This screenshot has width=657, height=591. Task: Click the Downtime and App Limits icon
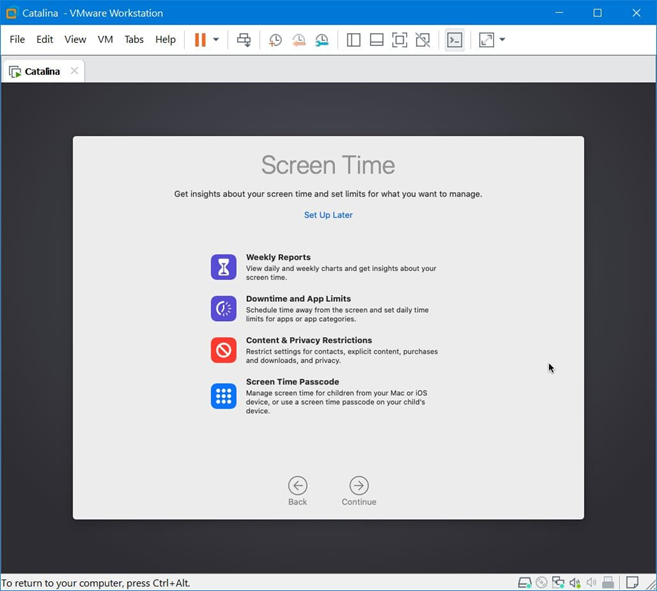[x=223, y=308]
